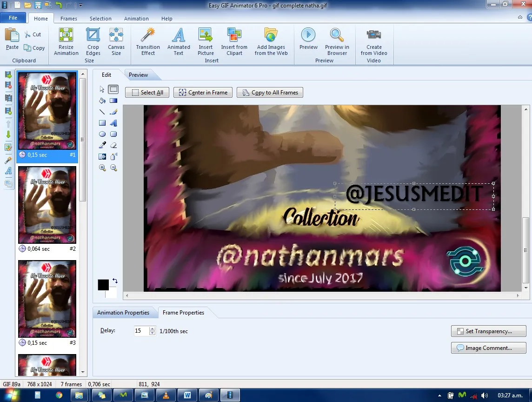This screenshot has width=532, height=402.
Task: Click sidebar insert blank frame icon
Action: [8, 111]
